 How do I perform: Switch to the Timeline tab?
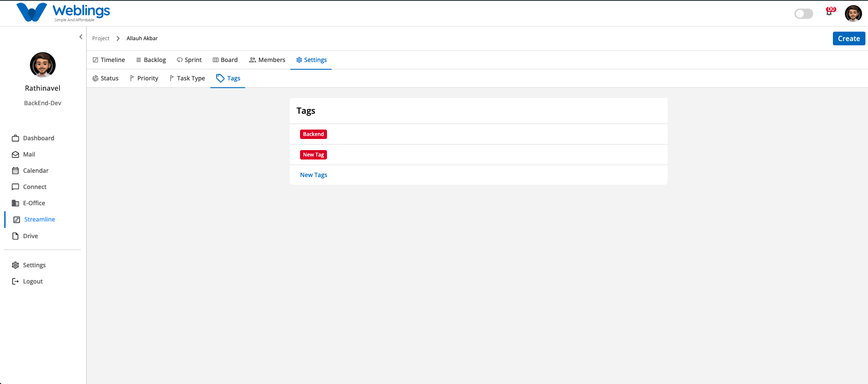click(109, 60)
